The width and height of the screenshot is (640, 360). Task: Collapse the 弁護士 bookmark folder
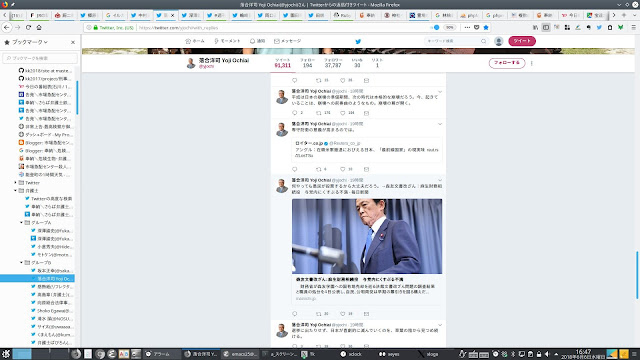(x=16, y=191)
